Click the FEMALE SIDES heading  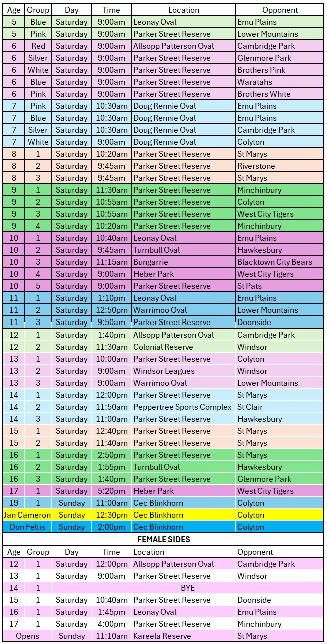coord(163,539)
